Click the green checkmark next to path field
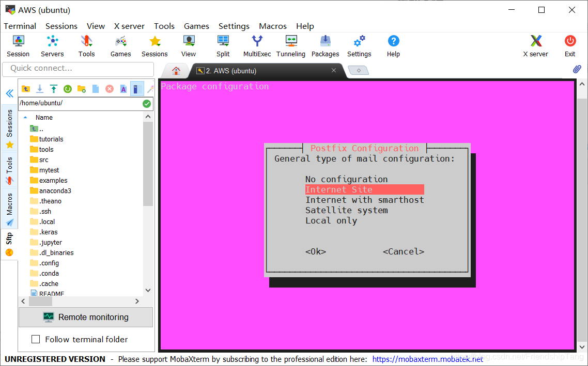This screenshot has height=366, width=588. pyautogui.click(x=147, y=104)
